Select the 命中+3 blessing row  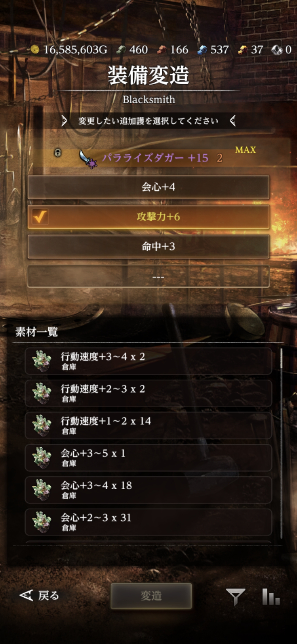pyautogui.click(x=148, y=247)
